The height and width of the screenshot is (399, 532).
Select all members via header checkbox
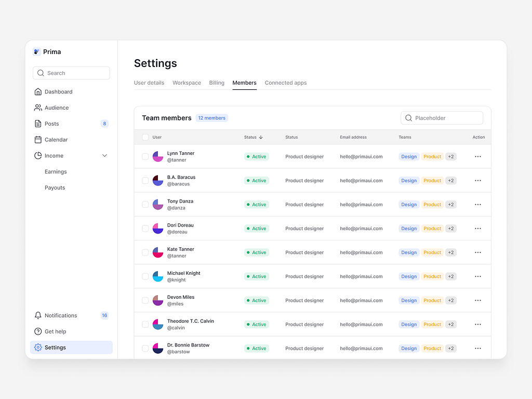click(x=145, y=137)
